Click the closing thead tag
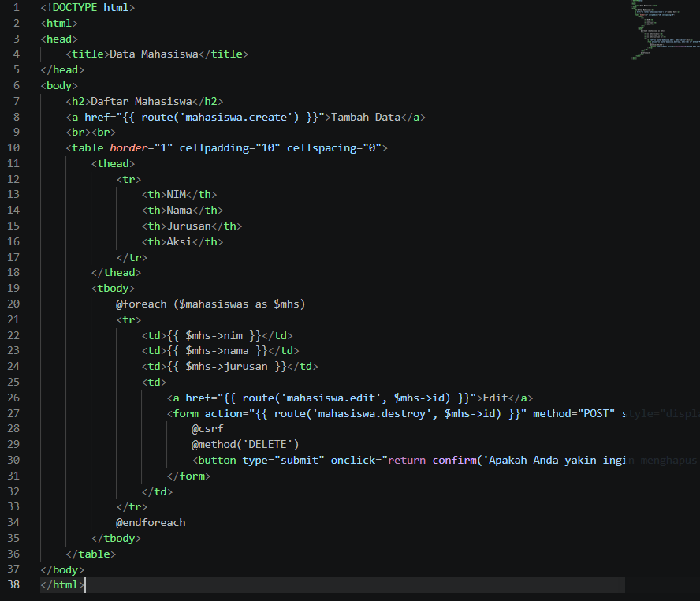Viewport: 700px width, 601px height. click(x=116, y=272)
